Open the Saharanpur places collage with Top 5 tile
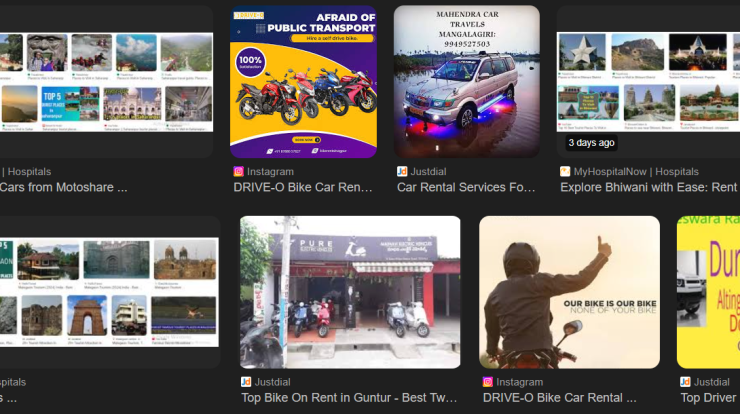 coord(106,82)
